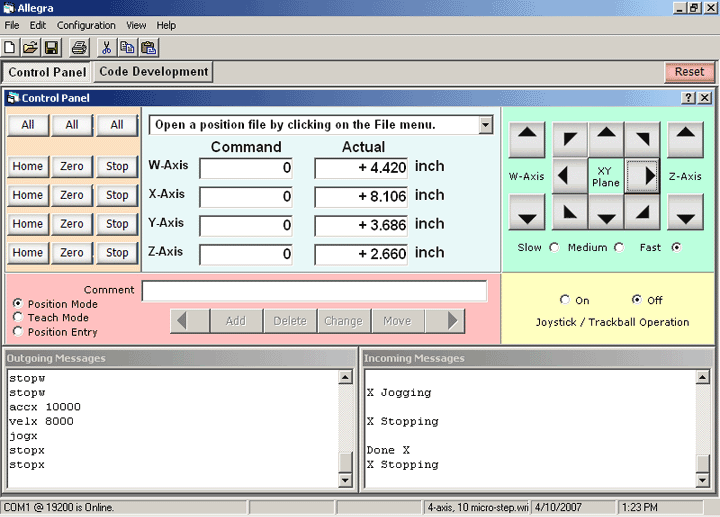The width and height of the screenshot is (720, 517).
Task: Click the Save floppy disk icon
Action: coord(51,48)
